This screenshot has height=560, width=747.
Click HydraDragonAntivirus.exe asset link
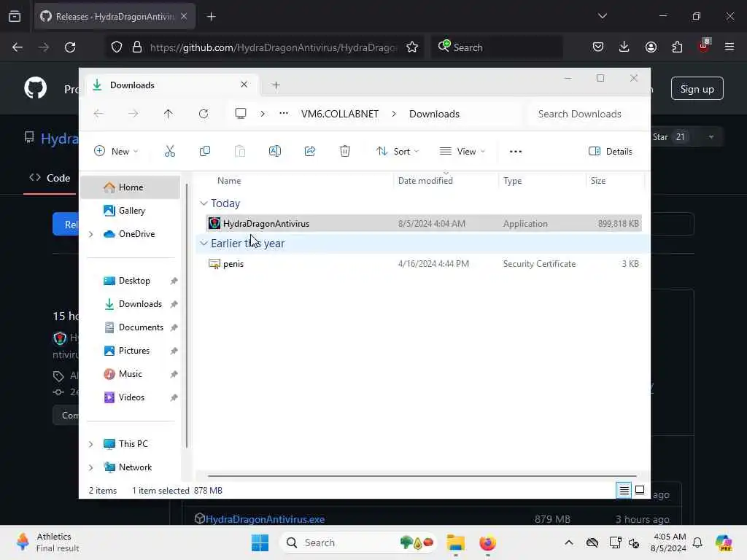coord(265,519)
